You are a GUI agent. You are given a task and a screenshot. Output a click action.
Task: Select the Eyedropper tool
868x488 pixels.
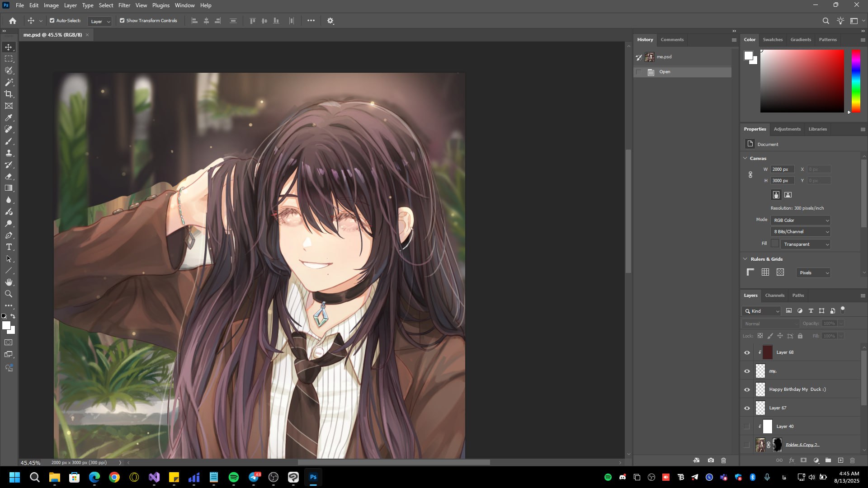9,117
